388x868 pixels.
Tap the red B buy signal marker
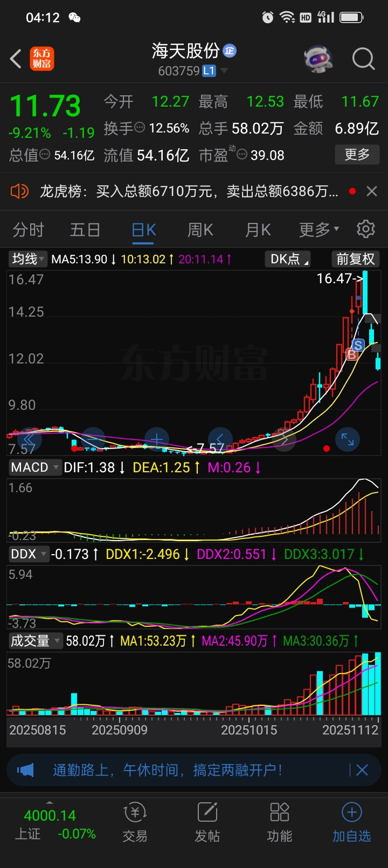[352, 355]
